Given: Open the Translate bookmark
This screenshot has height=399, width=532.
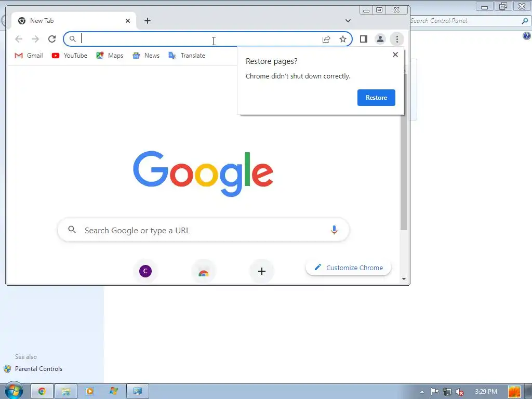Looking at the screenshot, I should click(x=187, y=56).
